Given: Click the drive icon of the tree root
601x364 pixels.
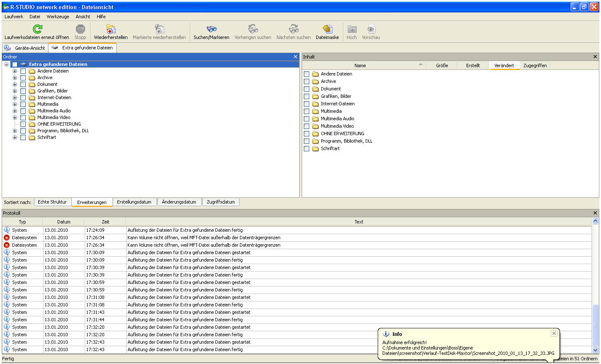Looking at the screenshot, I should pyautogui.click(x=23, y=64).
